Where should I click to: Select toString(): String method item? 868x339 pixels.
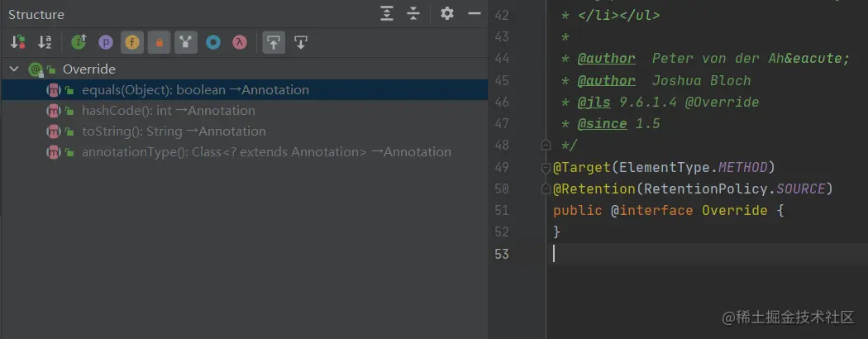(174, 131)
